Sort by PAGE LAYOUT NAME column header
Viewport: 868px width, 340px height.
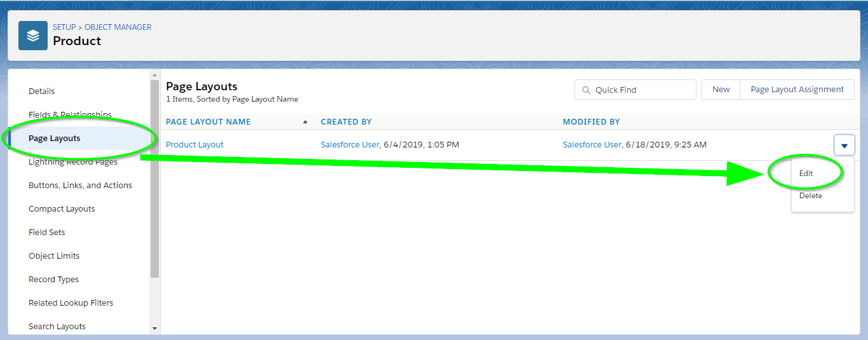click(x=208, y=121)
